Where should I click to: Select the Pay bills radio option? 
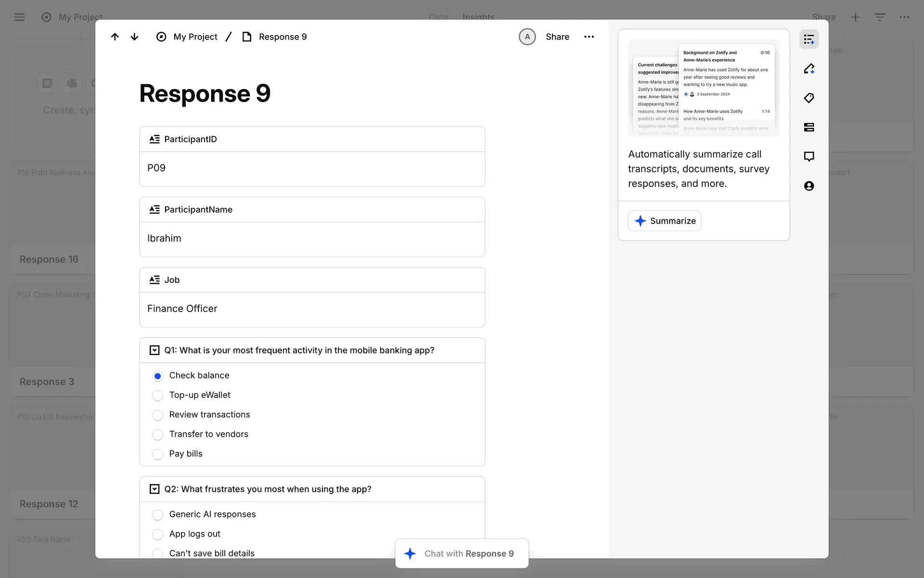point(157,454)
